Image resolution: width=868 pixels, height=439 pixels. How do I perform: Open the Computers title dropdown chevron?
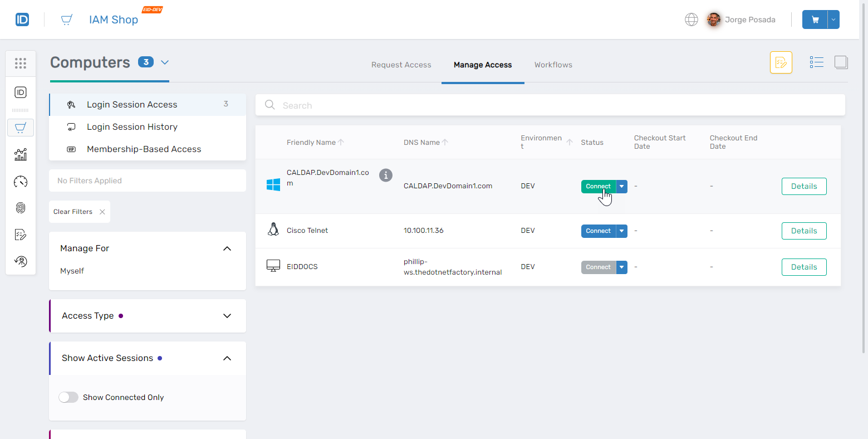click(165, 62)
